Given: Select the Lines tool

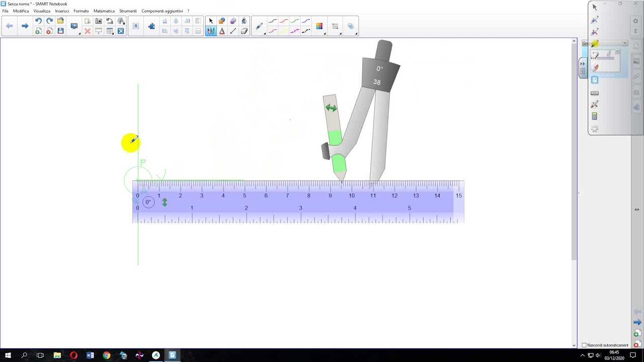Looking at the screenshot, I should click(x=233, y=31).
